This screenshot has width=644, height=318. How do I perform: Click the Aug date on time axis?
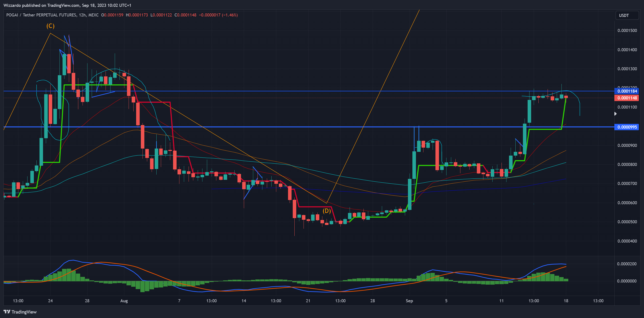point(124,301)
